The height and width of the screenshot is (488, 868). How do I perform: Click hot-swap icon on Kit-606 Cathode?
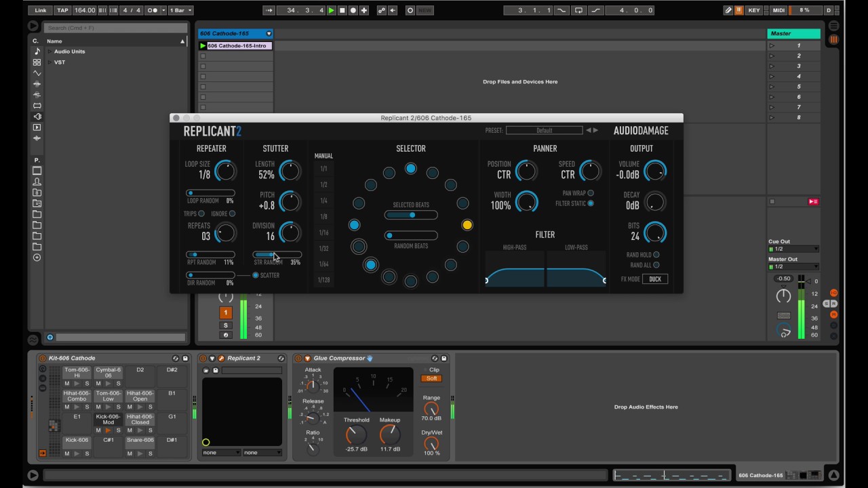click(176, 358)
